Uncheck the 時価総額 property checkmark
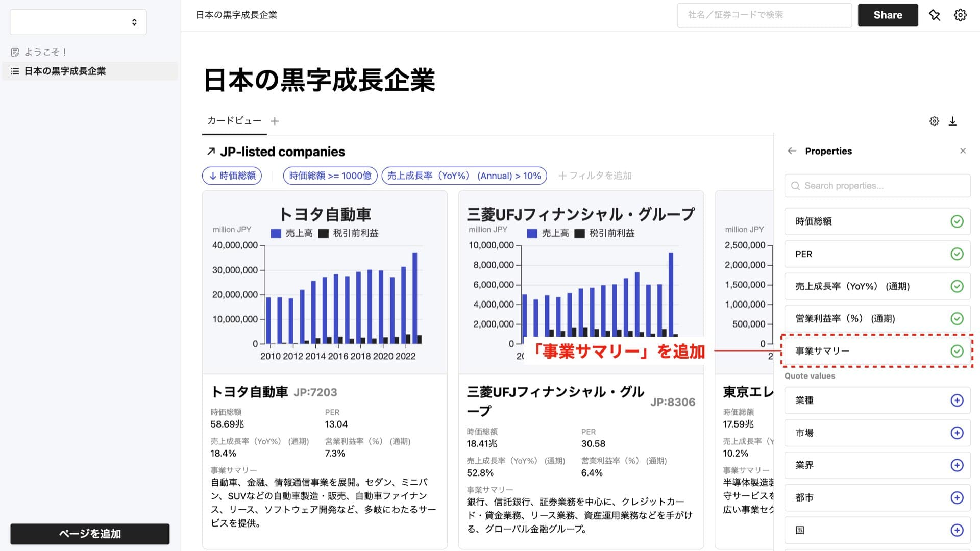 click(957, 221)
